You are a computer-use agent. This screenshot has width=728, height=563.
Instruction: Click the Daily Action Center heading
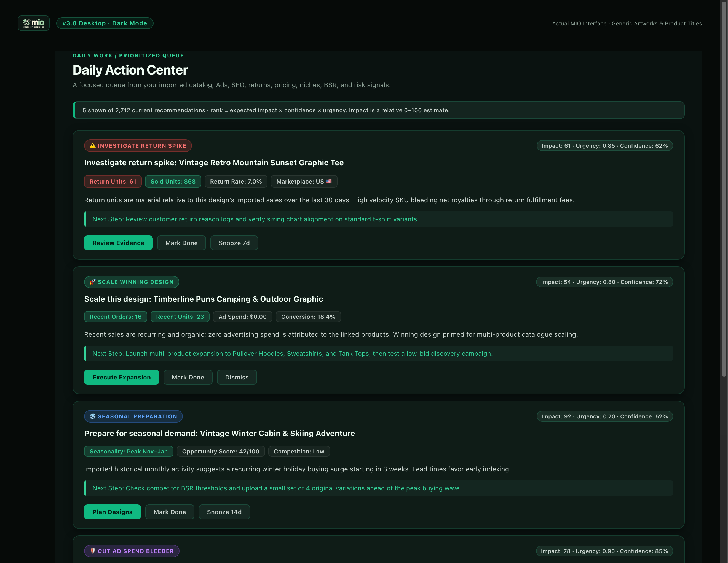pos(130,70)
